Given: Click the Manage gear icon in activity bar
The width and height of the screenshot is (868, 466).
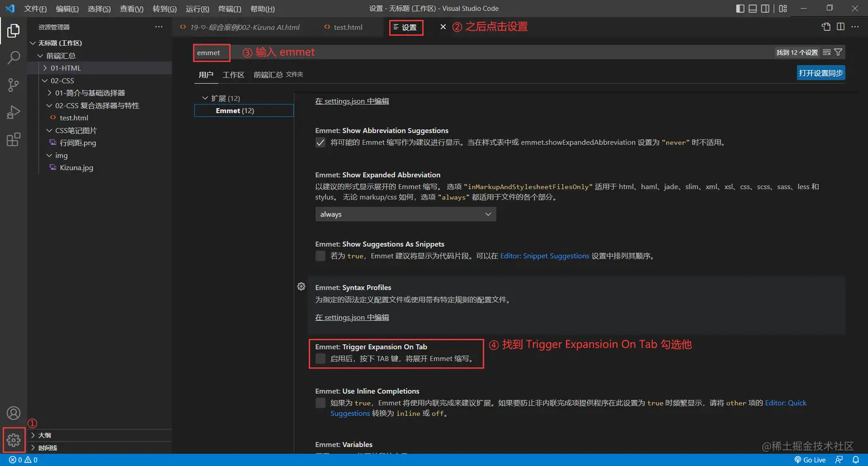Looking at the screenshot, I should point(13,440).
